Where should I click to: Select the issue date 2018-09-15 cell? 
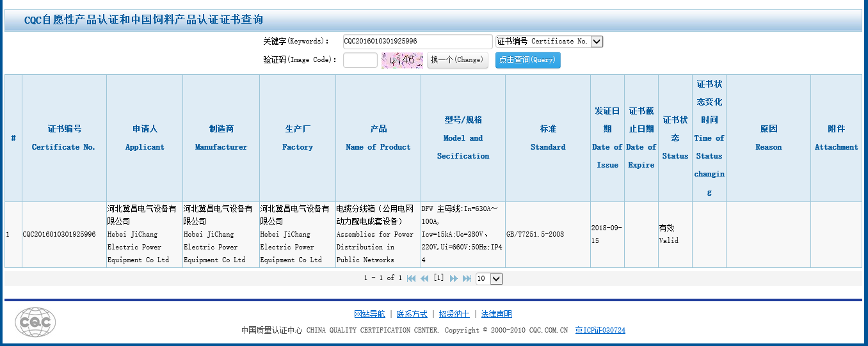pos(607,235)
